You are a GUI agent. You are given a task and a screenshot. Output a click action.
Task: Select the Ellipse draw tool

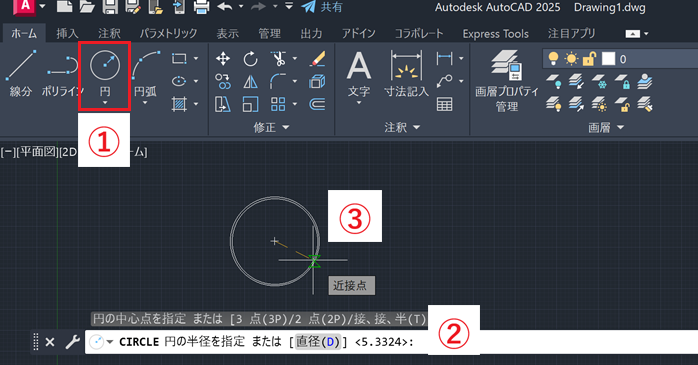179,81
